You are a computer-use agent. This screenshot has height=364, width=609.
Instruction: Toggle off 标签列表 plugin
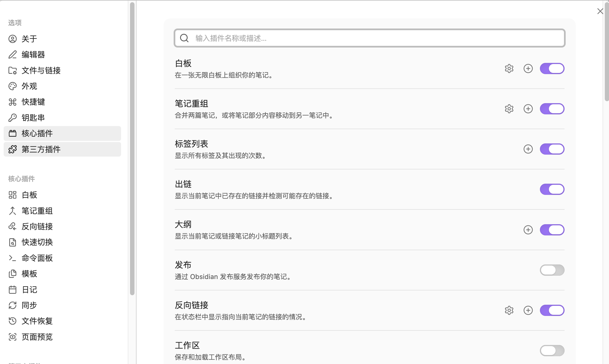coord(552,149)
